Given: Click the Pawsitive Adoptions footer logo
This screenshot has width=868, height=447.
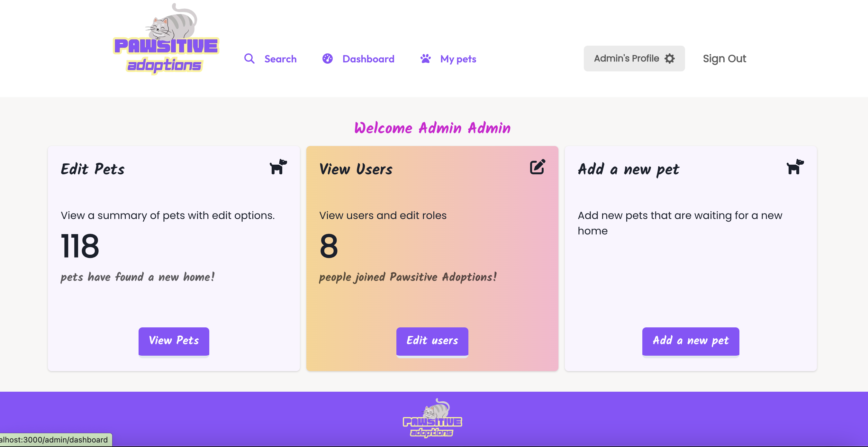Looking at the screenshot, I should point(432,418).
